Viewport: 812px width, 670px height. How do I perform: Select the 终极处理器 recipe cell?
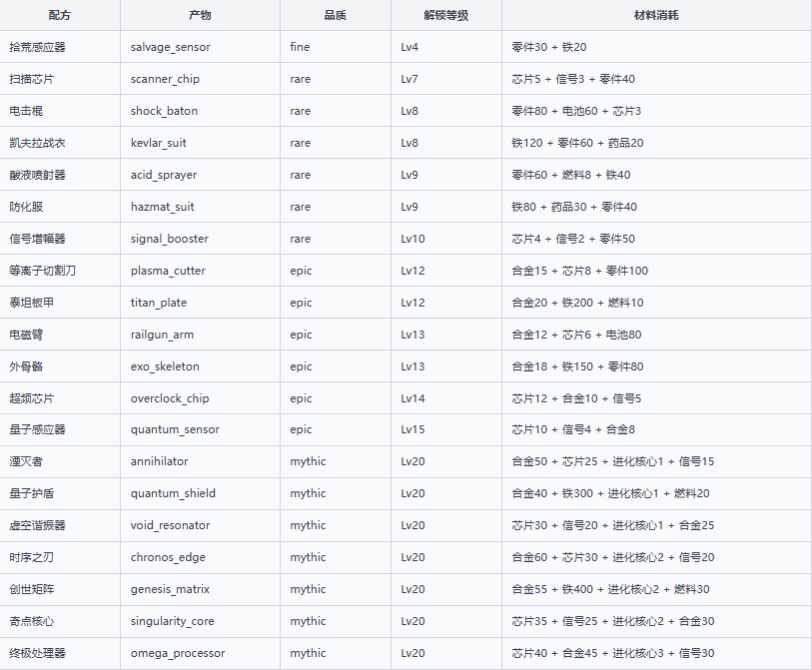60,653
